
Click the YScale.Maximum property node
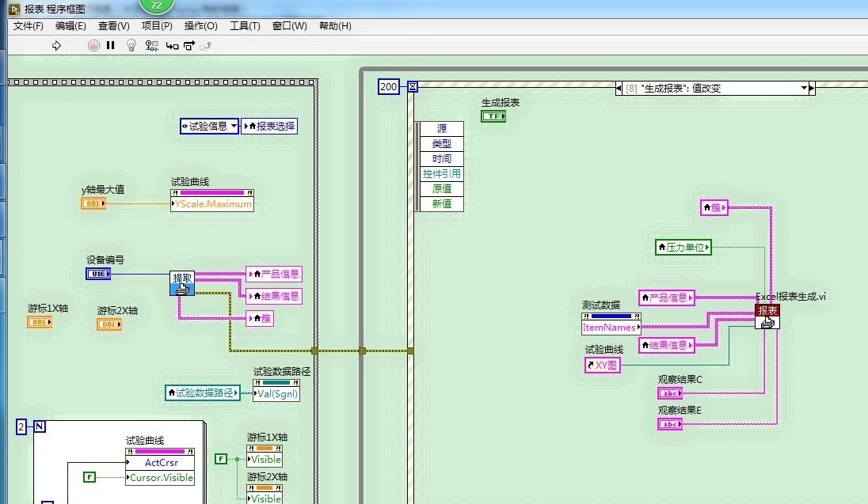212,204
